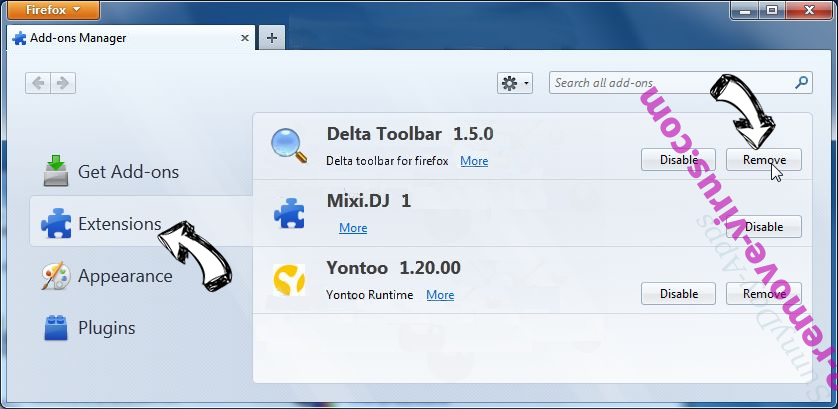Click the search magnifier icon in add-ons search
Image resolution: width=838 pixels, height=409 pixels.
[801, 84]
